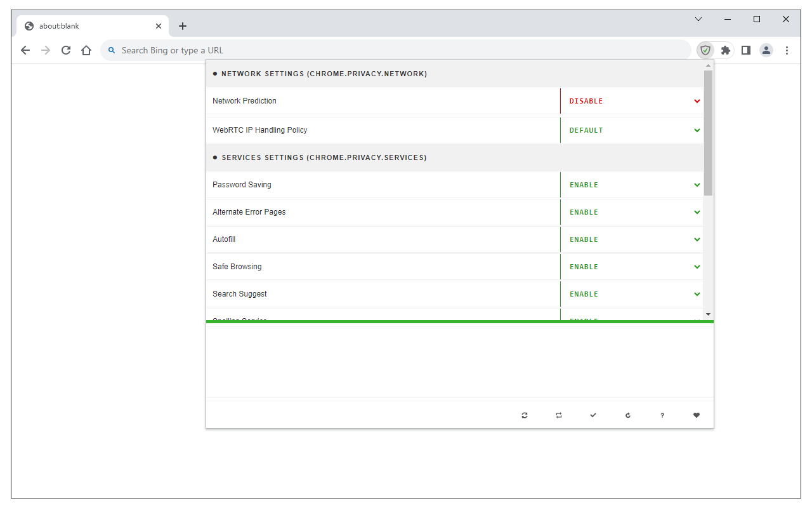The width and height of the screenshot is (812, 508).
Task: Open the Extensions puzzle icon
Action: click(726, 50)
